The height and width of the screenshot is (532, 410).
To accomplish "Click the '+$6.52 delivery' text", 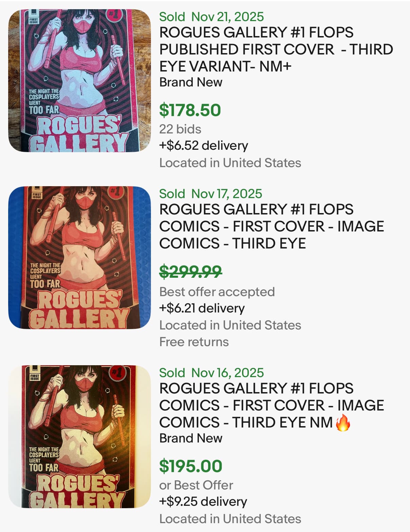I will pyautogui.click(x=204, y=146).
